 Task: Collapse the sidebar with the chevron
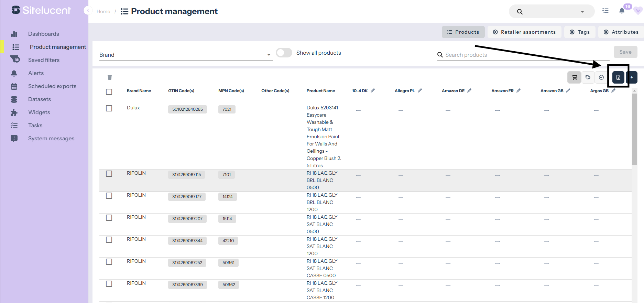88,11
